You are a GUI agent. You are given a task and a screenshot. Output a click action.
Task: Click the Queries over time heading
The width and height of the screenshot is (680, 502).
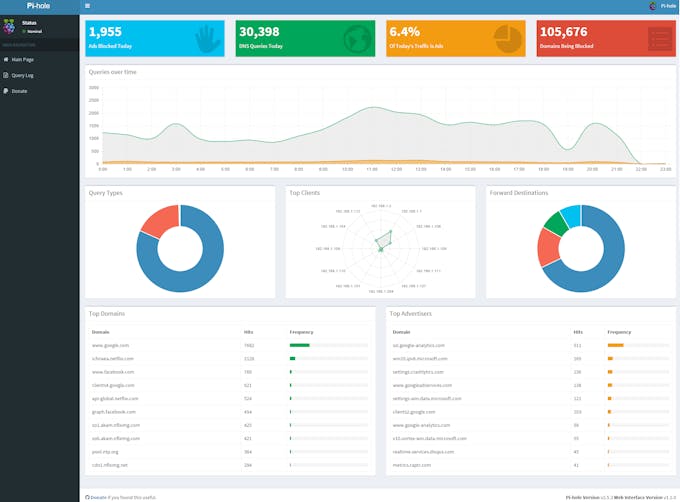(x=112, y=72)
